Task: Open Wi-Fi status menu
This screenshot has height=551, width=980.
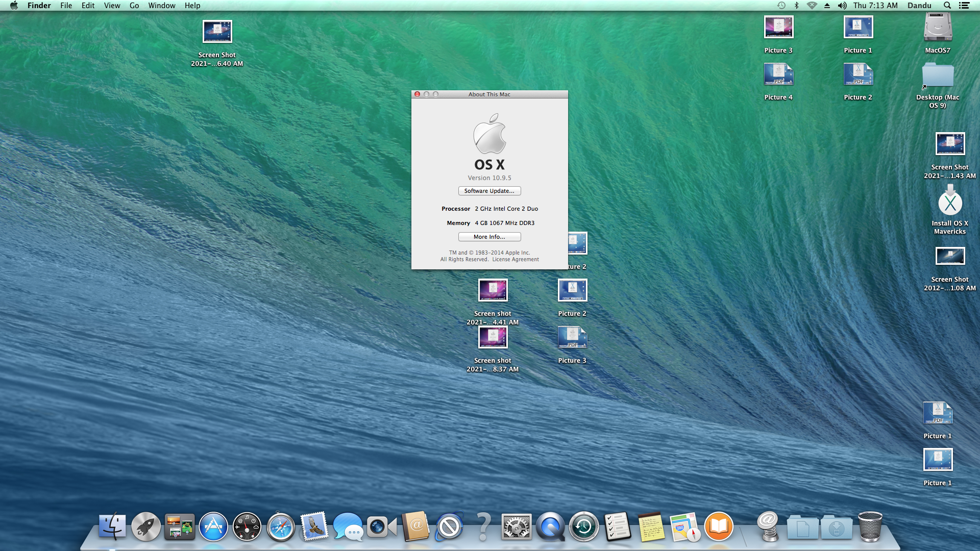Action: [x=812, y=6]
